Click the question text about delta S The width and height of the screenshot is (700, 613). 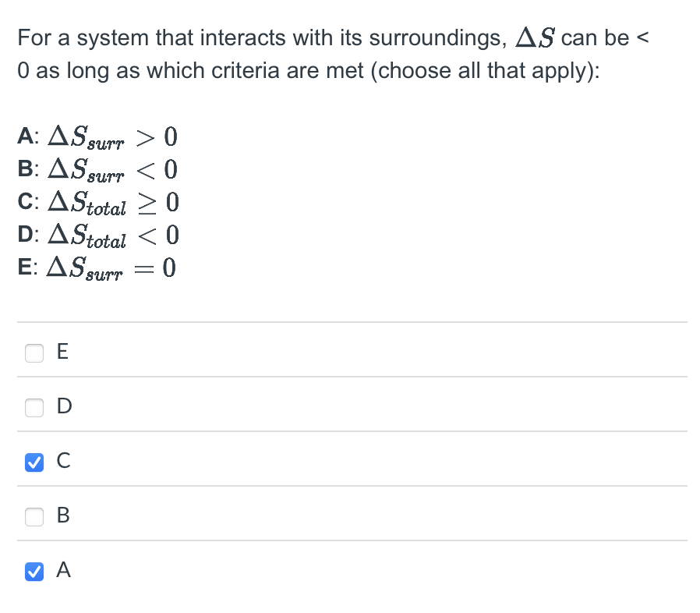335,53
